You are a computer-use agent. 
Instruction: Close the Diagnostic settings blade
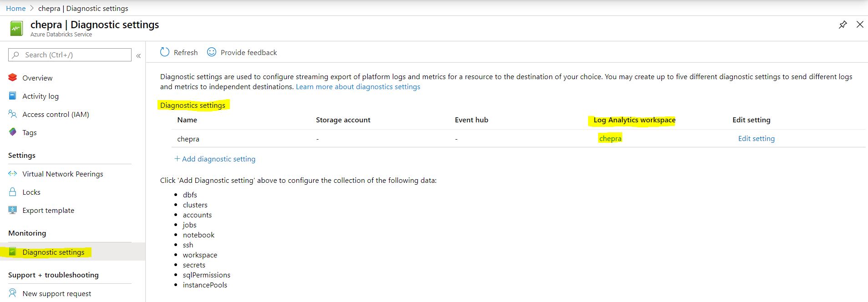(859, 25)
